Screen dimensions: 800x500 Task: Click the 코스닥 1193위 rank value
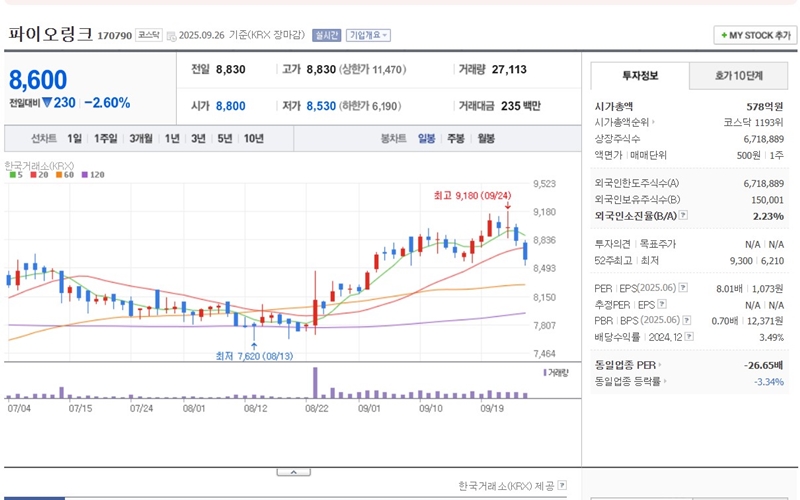tap(753, 122)
